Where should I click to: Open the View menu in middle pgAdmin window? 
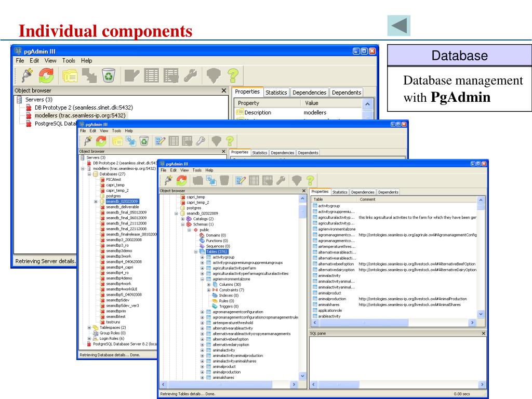pyautogui.click(x=104, y=130)
